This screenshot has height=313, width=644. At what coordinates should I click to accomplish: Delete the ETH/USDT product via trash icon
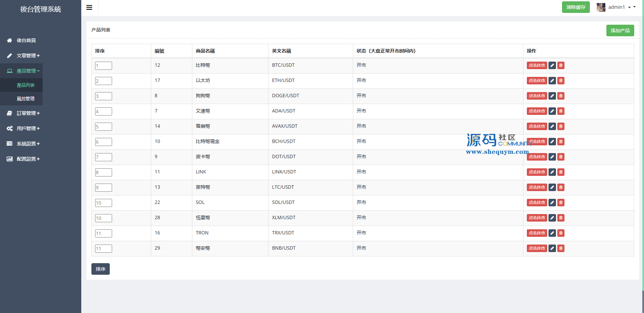[561, 81]
